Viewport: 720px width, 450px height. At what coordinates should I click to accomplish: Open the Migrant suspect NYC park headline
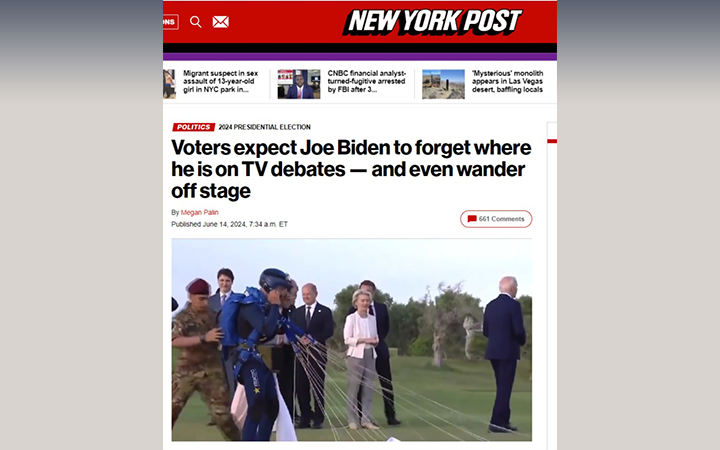[220, 81]
